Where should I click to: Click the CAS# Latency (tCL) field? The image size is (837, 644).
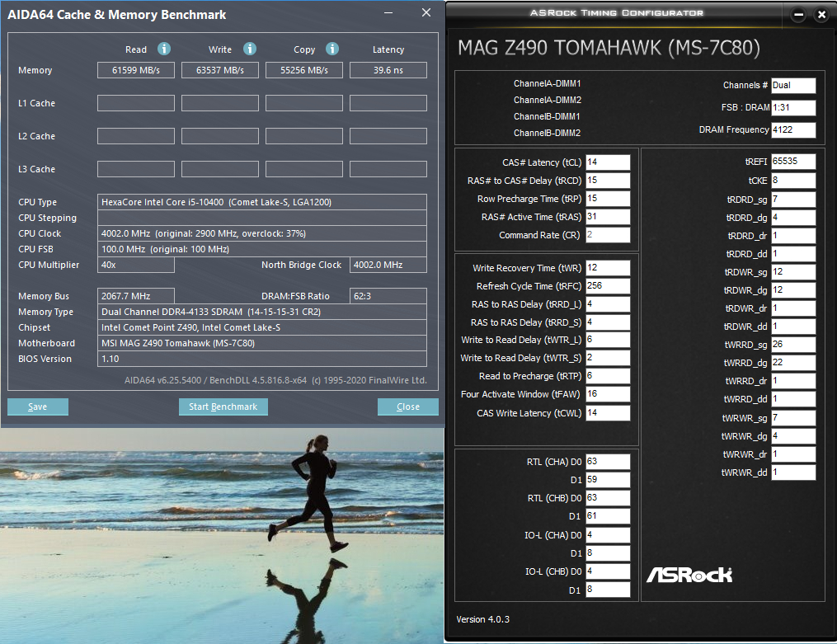point(608,162)
